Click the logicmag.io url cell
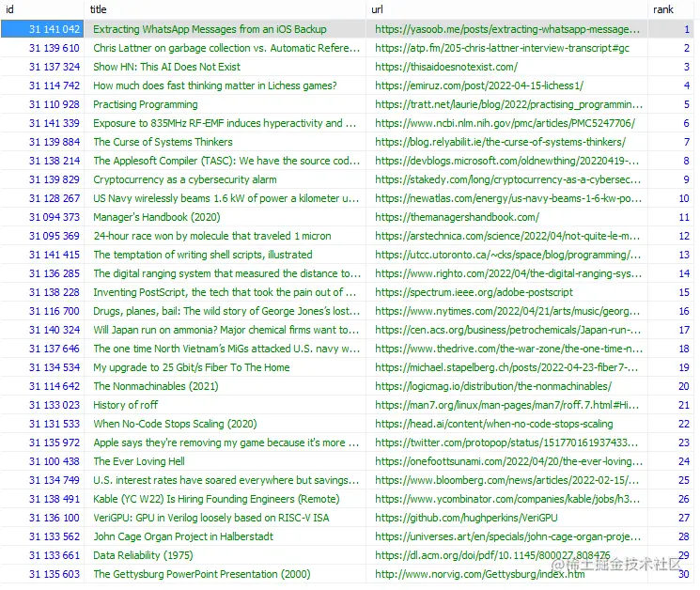Viewport: 700px width, 590px height. (x=506, y=386)
